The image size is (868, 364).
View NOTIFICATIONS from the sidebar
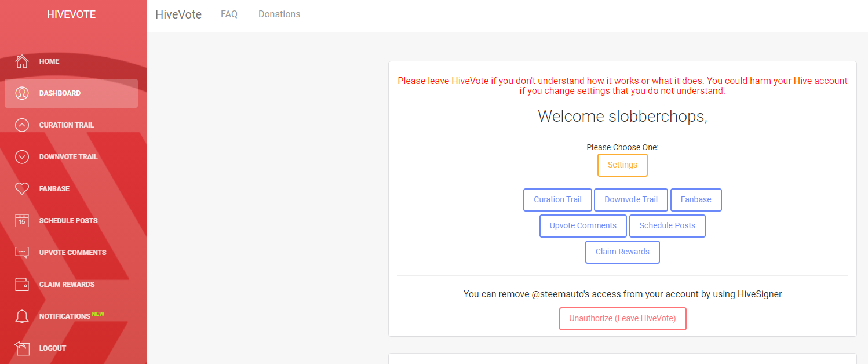tap(71, 316)
